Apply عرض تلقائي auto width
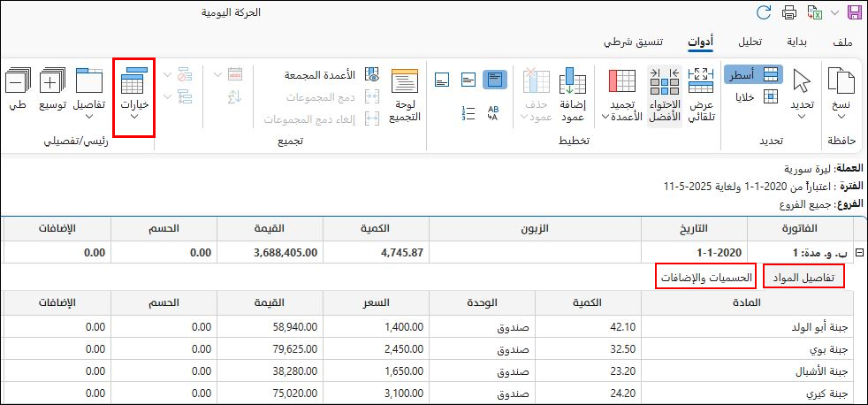The image size is (868, 405). (x=700, y=95)
